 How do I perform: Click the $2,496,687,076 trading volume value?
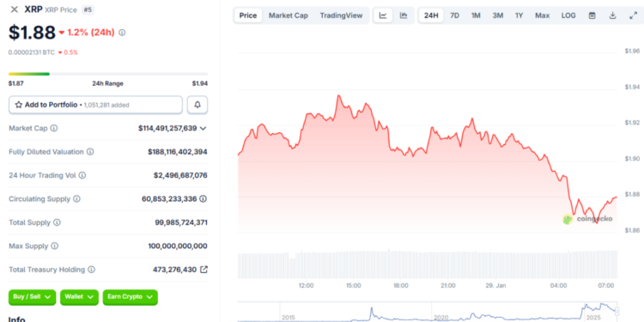180,175
